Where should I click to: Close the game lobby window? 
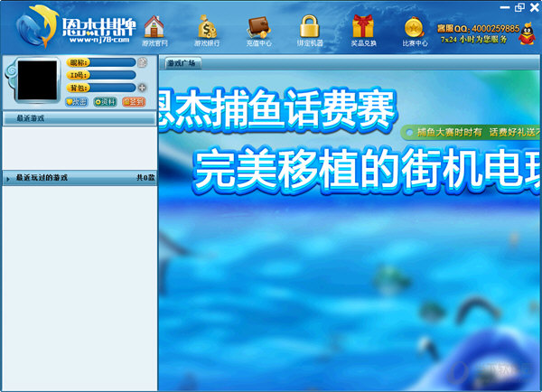535,7
